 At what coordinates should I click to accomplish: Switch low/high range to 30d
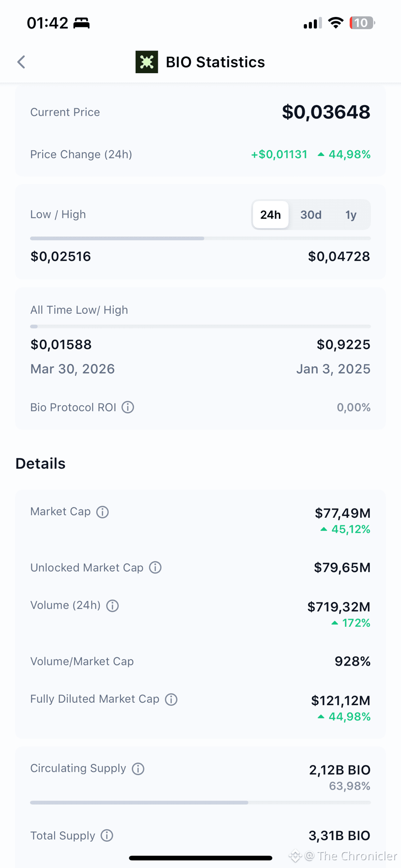(311, 215)
